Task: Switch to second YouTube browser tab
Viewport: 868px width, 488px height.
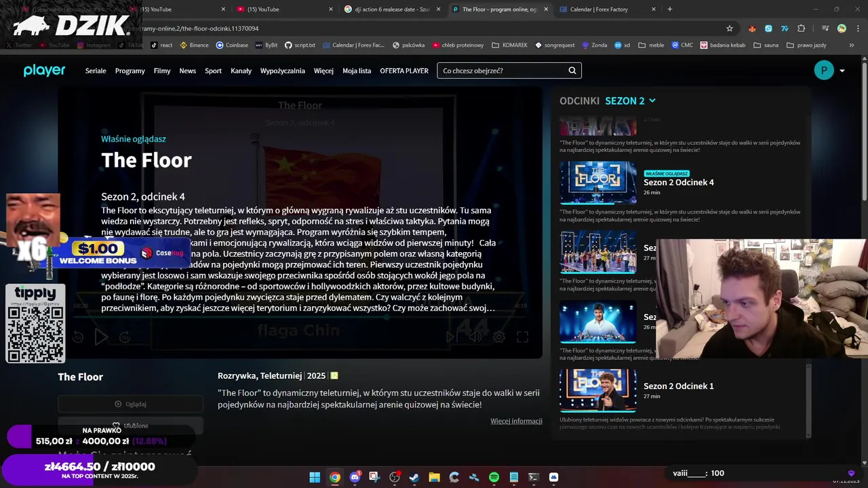Action: [283, 9]
